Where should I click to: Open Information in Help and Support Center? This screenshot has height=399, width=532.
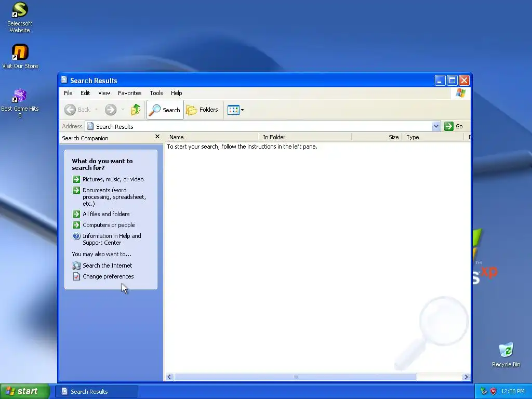(112, 239)
